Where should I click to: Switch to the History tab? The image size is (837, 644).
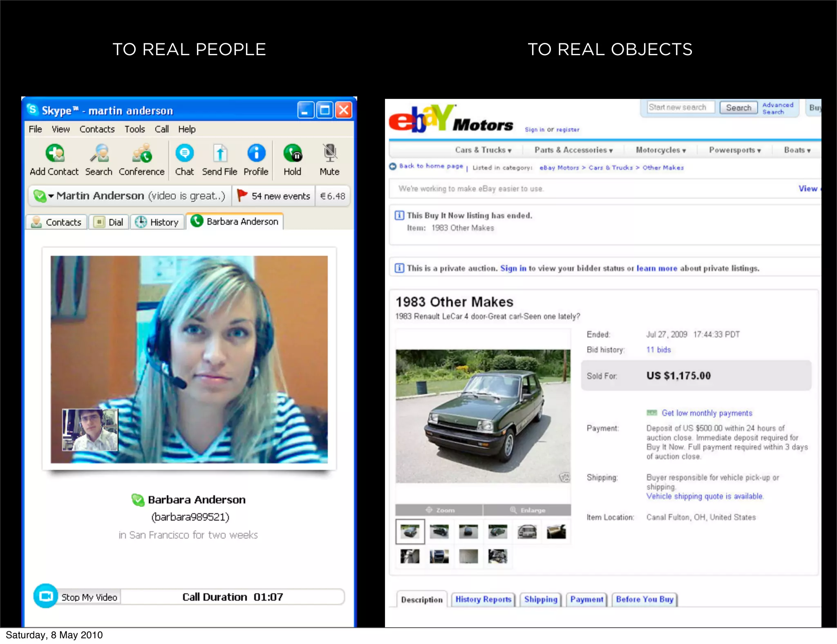tap(157, 222)
